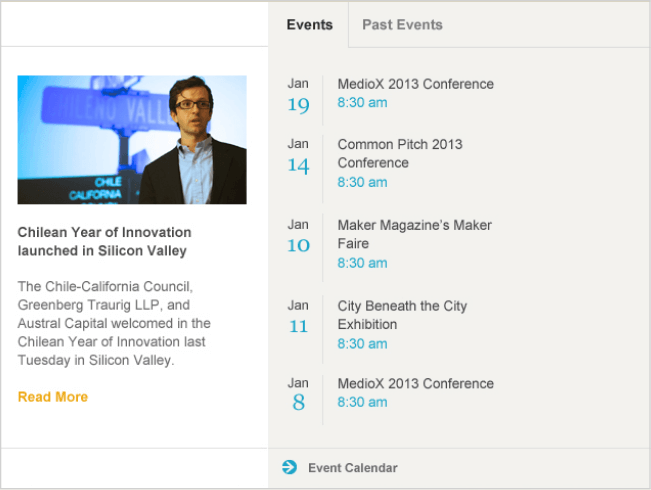Click the Jan 10 date marker
Viewport: 651px width, 490px height.
pyautogui.click(x=298, y=236)
